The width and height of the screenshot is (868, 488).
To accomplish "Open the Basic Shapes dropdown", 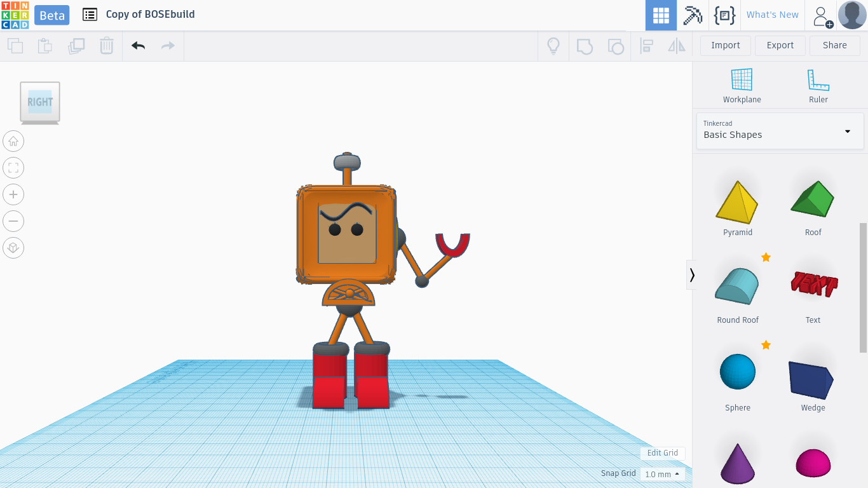I will click(780, 131).
